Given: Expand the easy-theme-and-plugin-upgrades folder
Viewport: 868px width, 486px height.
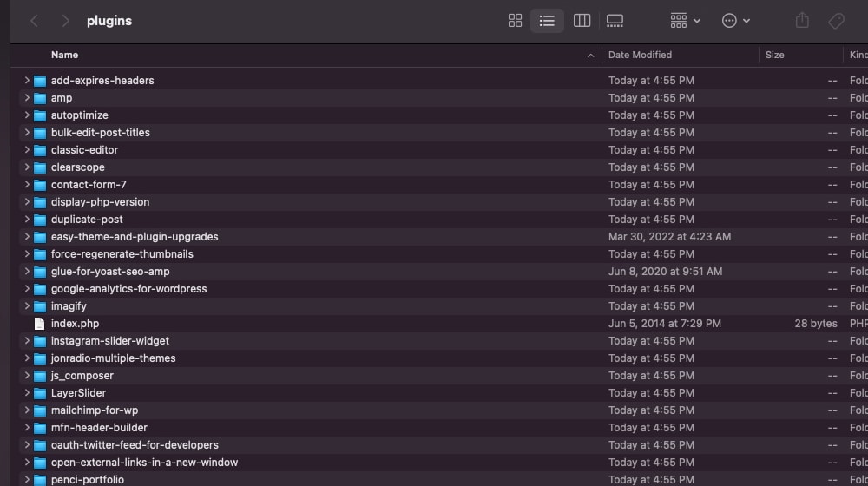Looking at the screenshot, I should click(27, 236).
